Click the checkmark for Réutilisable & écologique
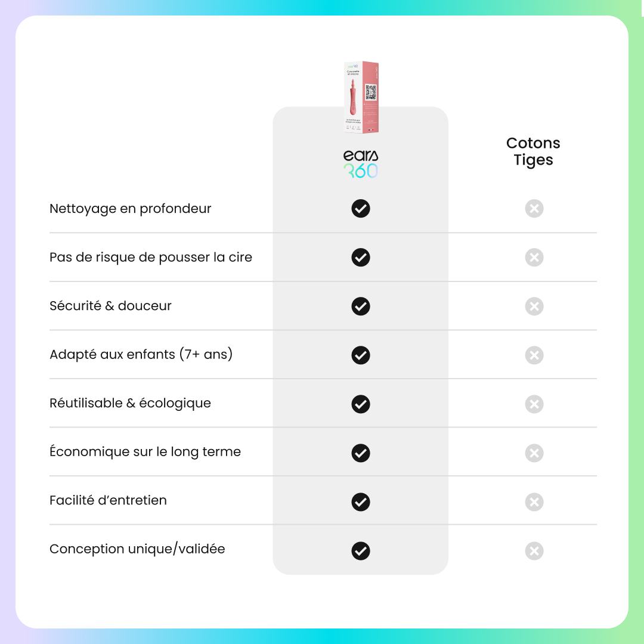Screen dimensions: 644x644 [361, 404]
